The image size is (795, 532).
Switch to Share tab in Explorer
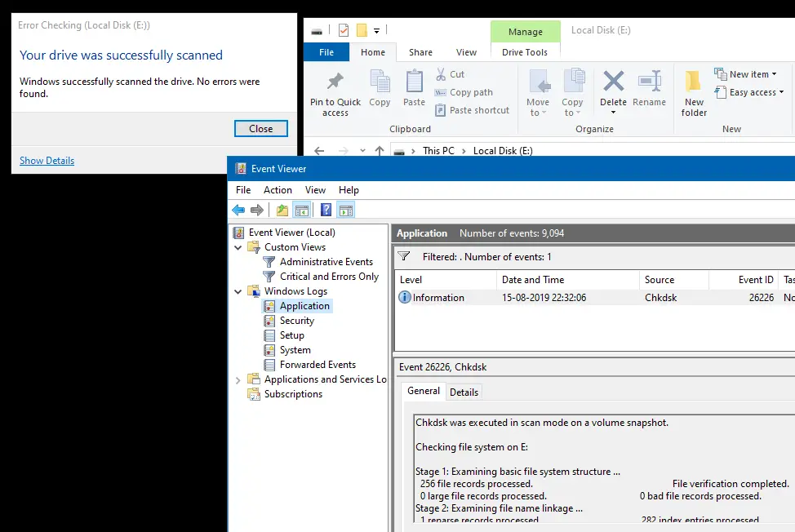(421, 52)
